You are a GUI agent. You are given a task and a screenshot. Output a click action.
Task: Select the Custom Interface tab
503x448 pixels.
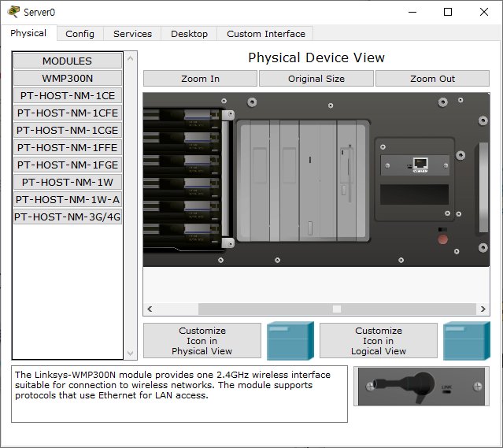(x=265, y=34)
